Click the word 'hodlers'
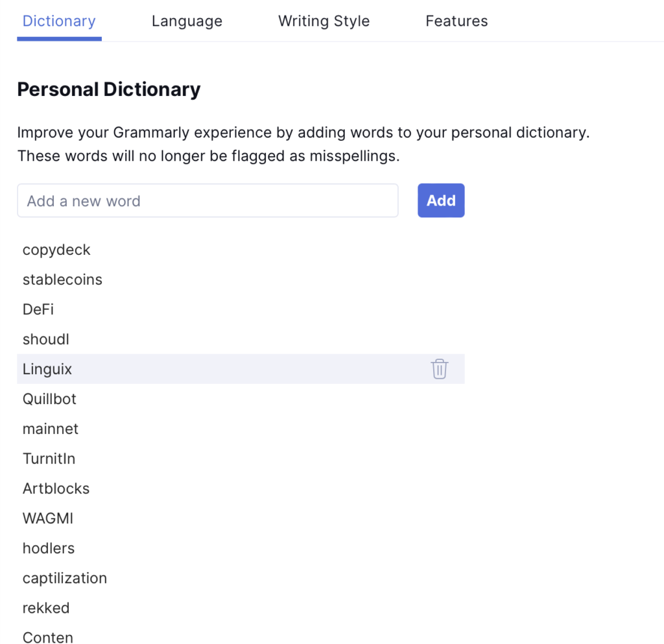Image resolution: width=664 pixels, height=644 pixels. pyautogui.click(x=48, y=548)
